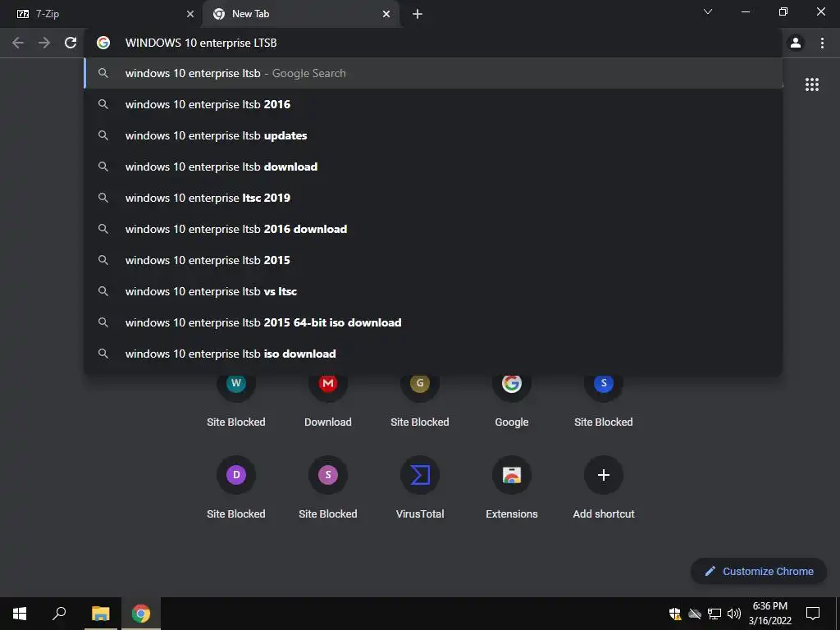Pick suggestion 'windows 10 enterprise ltsb 2015'
Screen dimensions: 840x630
433,260
